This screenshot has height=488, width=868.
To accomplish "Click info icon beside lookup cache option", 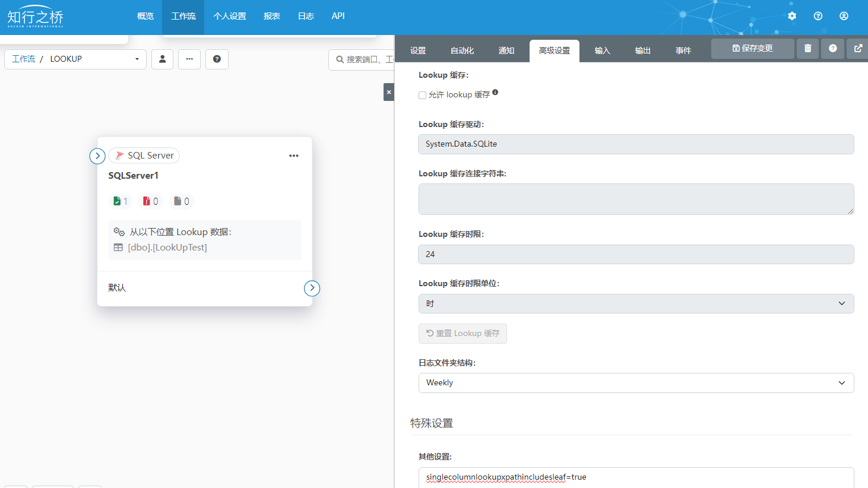I will 495,92.
